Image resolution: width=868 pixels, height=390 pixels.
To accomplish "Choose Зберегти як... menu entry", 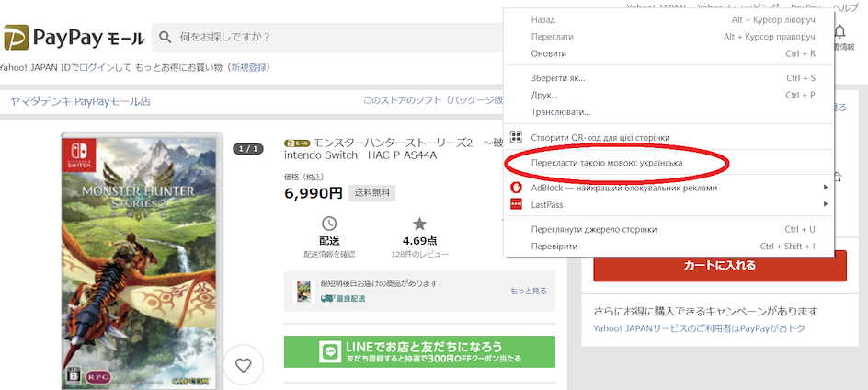I will [668, 78].
